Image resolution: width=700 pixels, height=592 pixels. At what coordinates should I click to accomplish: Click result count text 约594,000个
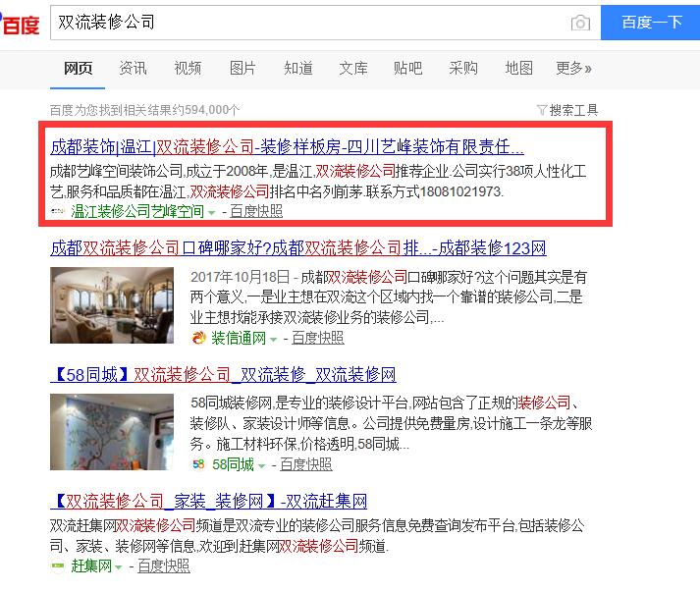[206, 110]
